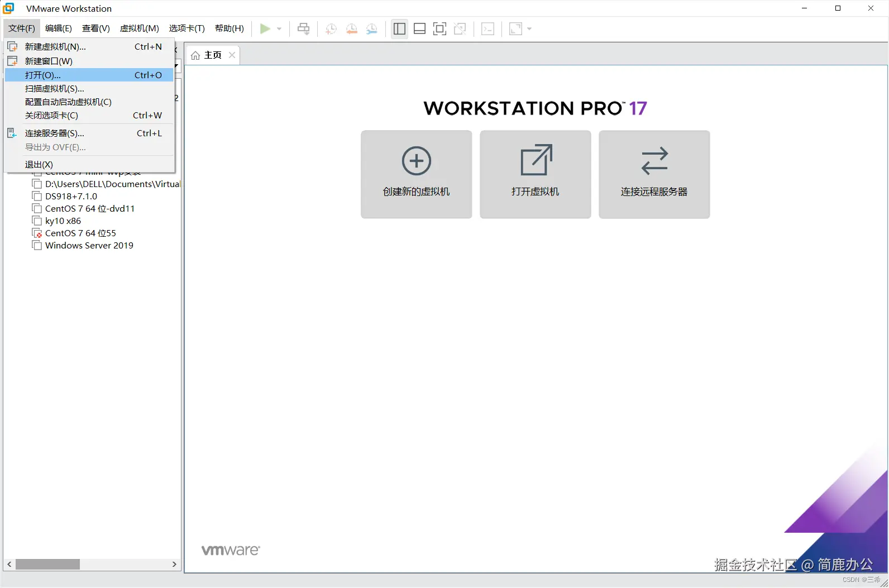Select Windows Server 2019 virtual machine
Viewport: 889px width, 588px height.
(89, 246)
